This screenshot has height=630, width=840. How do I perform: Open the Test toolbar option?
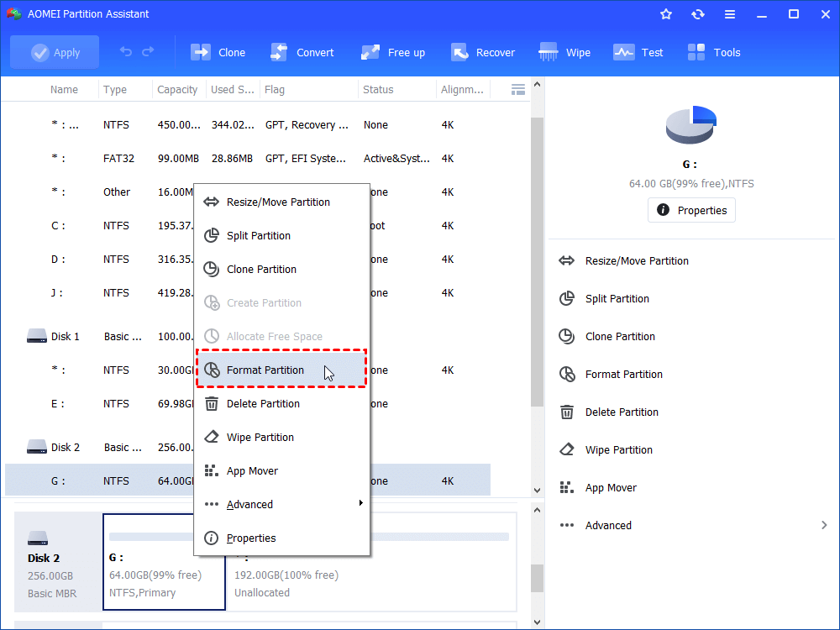[x=638, y=52]
